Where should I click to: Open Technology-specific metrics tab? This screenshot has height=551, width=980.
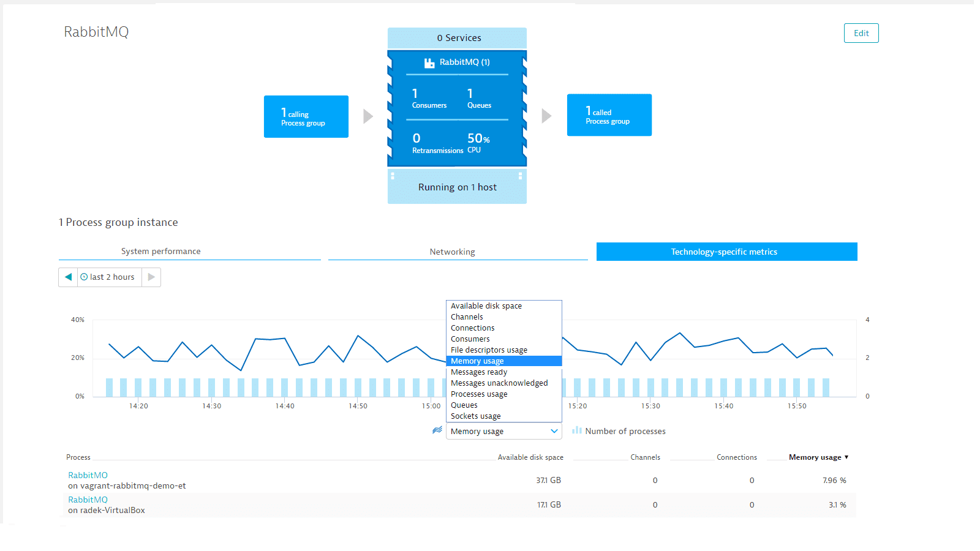tap(727, 252)
